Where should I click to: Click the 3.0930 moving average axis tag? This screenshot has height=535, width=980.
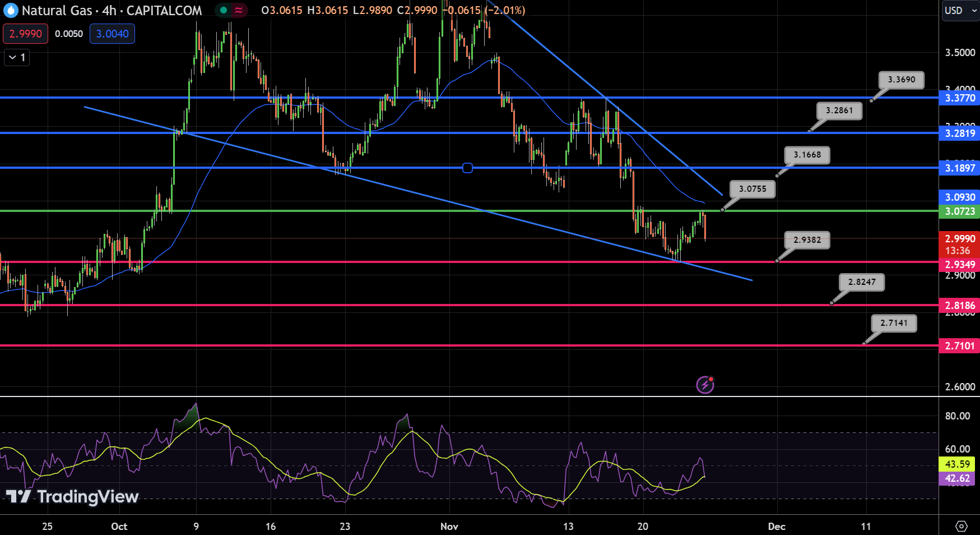(x=959, y=197)
